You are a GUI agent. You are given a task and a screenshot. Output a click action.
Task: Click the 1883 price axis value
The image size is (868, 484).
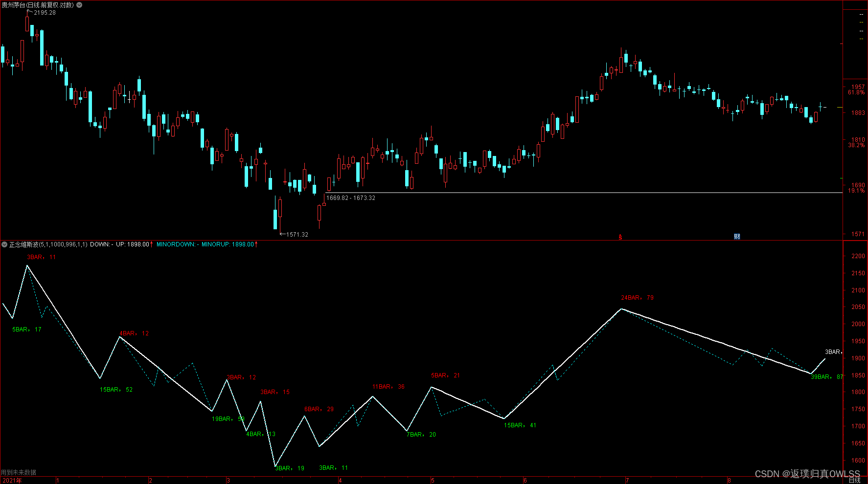tap(858, 113)
